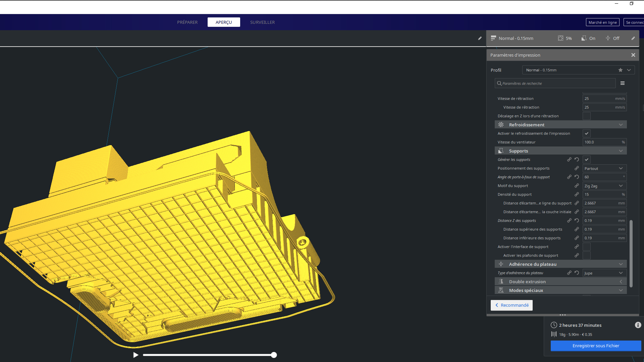Open Type d'adhérence du plateau dropdown
Viewport: 644px width, 362px height.
click(x=604, y=273)
